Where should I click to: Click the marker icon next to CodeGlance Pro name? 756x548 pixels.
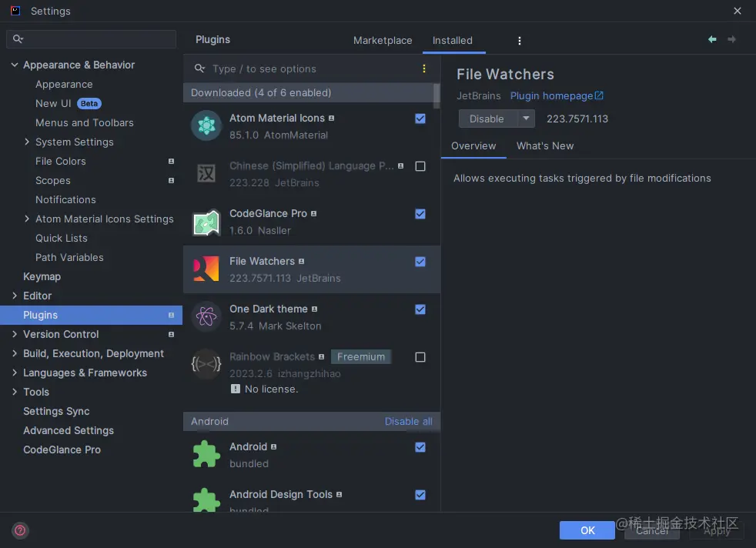click(x=314, y=213)
